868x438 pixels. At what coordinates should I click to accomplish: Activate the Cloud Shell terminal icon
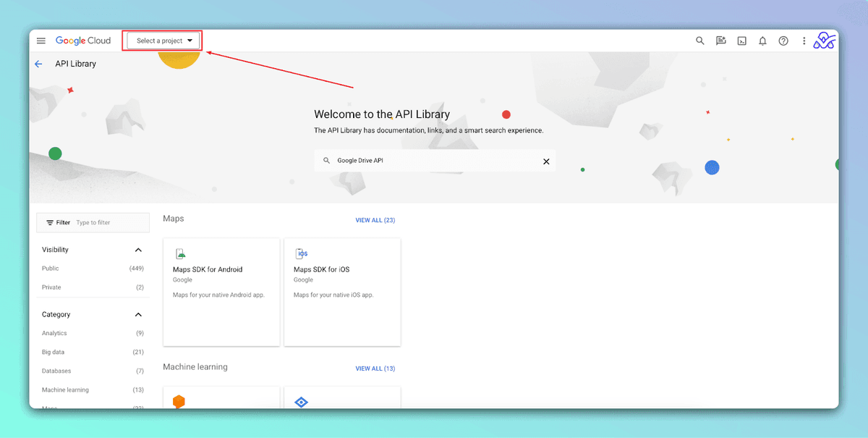[x=741, y=41]
